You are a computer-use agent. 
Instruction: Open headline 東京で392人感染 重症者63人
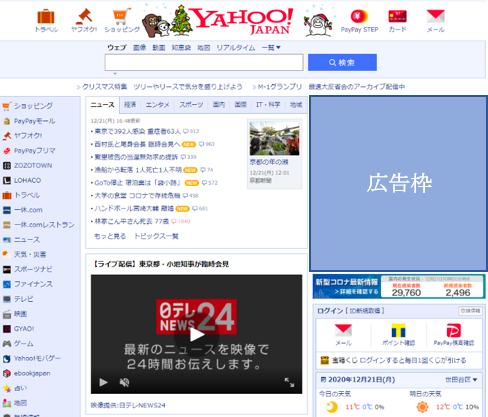pos(137,131)
